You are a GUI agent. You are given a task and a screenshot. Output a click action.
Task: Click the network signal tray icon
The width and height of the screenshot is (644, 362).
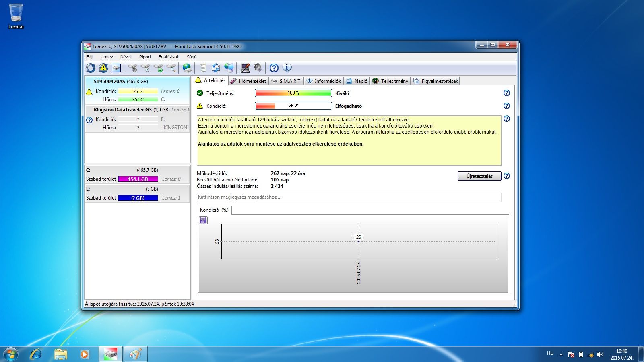pyautogui.click(x=590, y=354)
